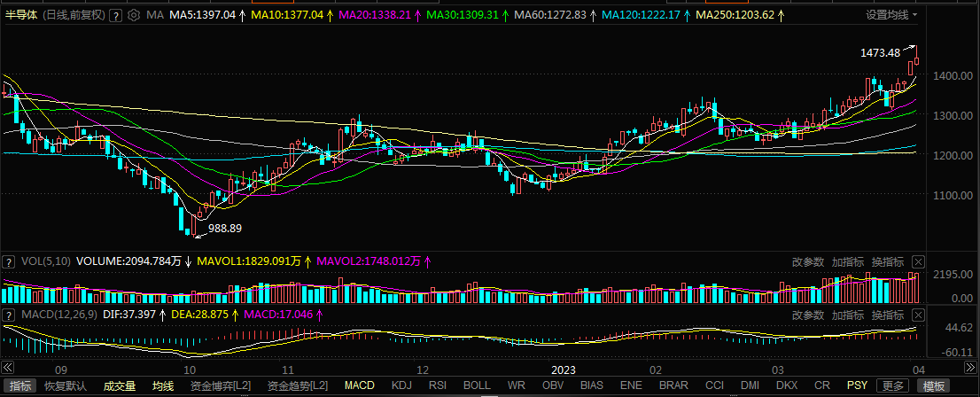Click the MACD(12,26,9) indicator name
980x397 pixels.
point(59,315)
